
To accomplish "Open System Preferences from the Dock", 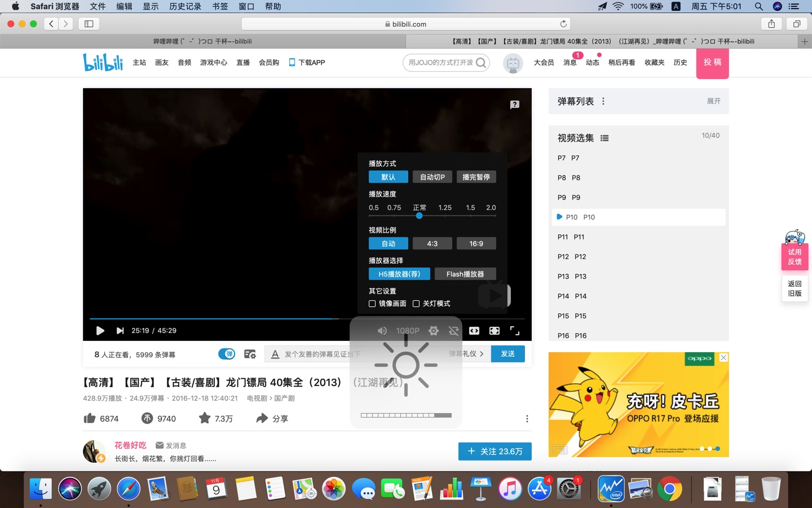I will click(569, 489).
